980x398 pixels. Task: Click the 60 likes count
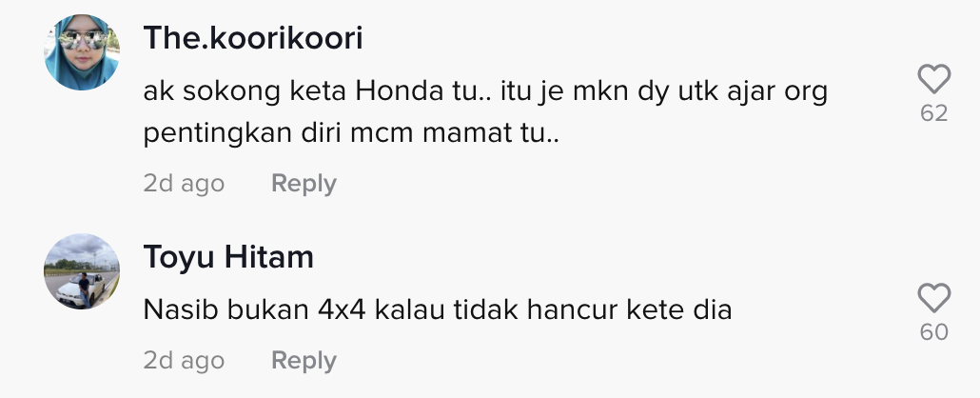click(x=933, y=331)
